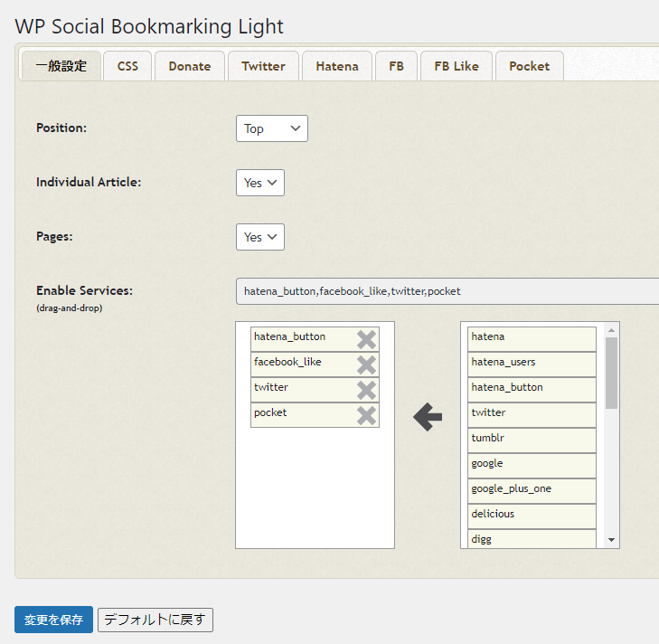The width and height of the screenshot is (659, 644).
Task: Open the Twitter settings tab
Action: [x=263, y=66]
